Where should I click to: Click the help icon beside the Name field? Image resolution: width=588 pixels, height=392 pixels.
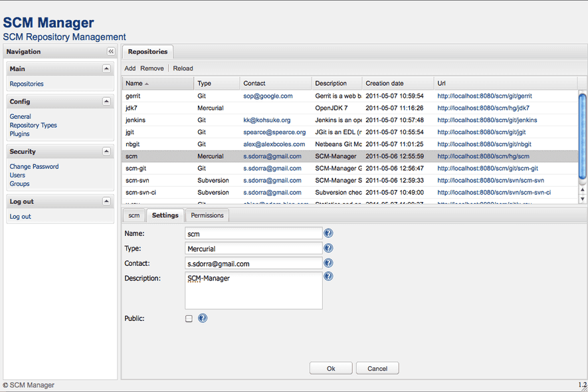[328, 233]
